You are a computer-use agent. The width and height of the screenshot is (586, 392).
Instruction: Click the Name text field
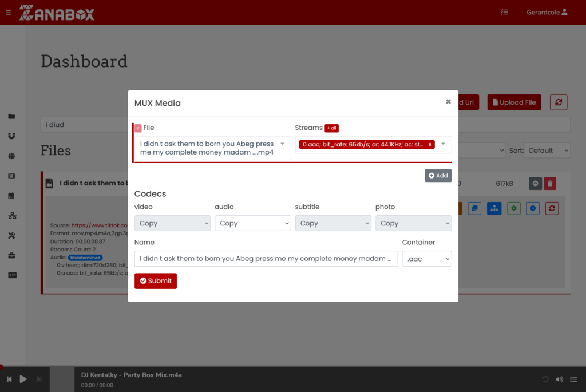(266, 259)
